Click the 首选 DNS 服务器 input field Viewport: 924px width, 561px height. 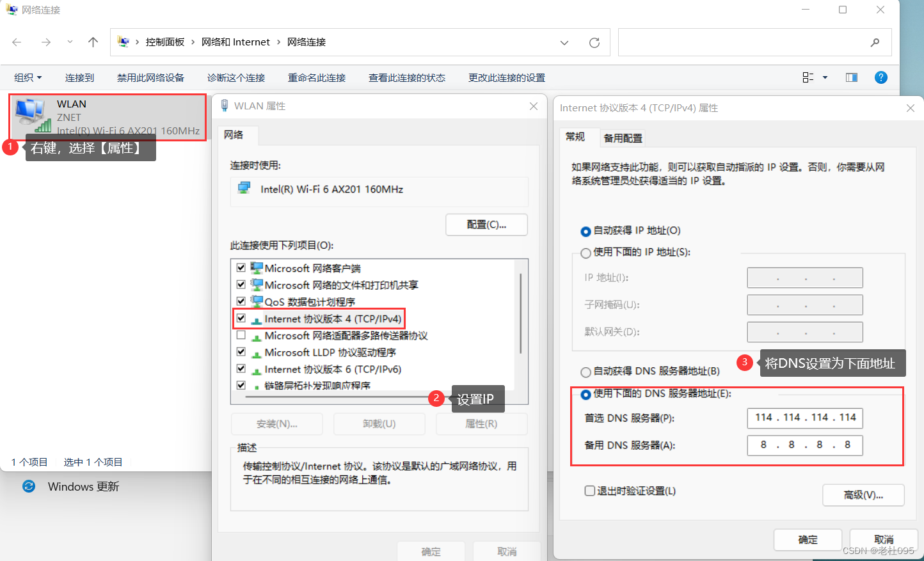(x=805, y=418)
